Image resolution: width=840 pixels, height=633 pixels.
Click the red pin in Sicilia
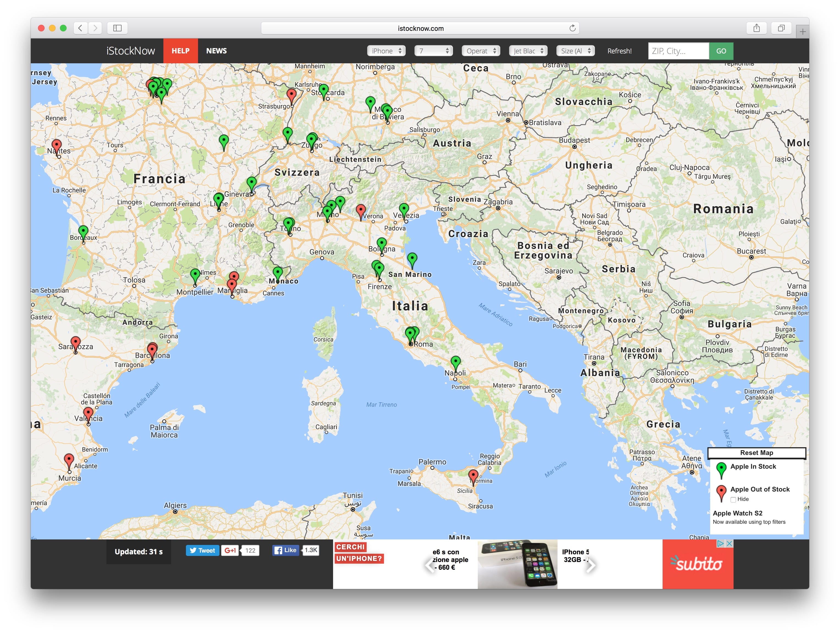coord(473,475)
